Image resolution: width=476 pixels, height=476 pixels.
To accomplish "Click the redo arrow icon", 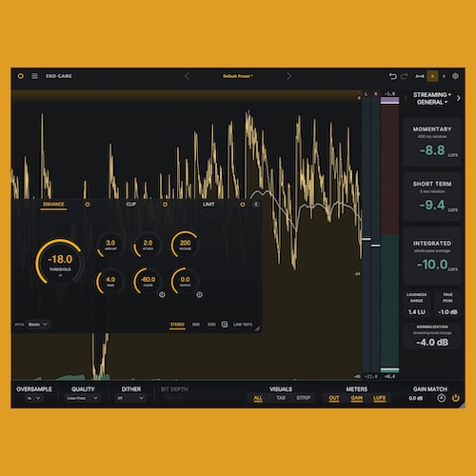I will point(404,76).
